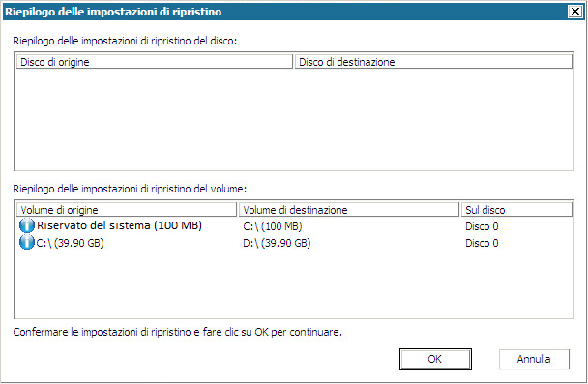Click the D:\ (39.90 GB) destination volume cell
The image size is (588, 384).
click(x=277, y=243)
